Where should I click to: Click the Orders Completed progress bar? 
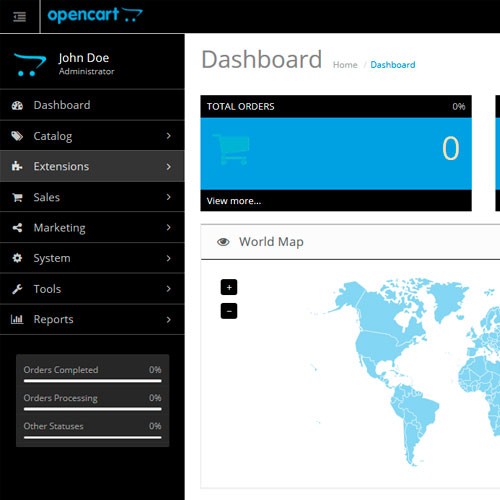coord(93,381)
